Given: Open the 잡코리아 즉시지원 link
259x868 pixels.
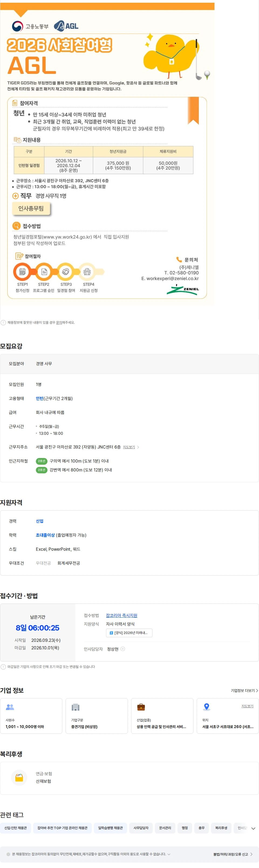Looking at the screenshot, I should tap(121, 615).
